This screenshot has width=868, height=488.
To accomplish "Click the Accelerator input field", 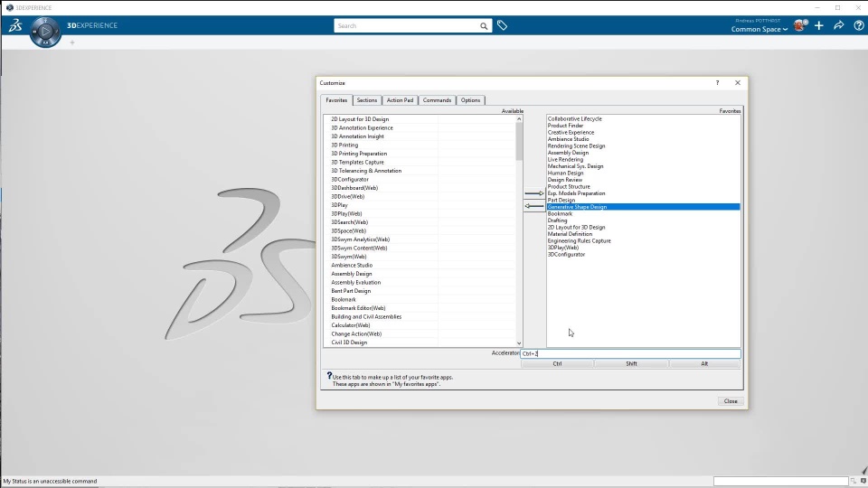I will pos(630,353).
